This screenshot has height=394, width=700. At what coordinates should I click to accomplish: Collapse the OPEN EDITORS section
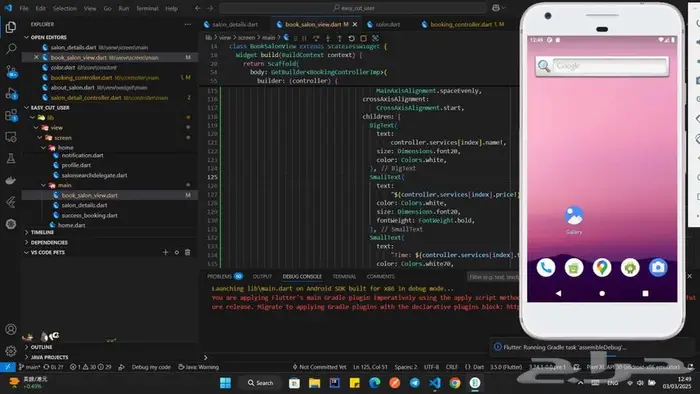[48, 37]
